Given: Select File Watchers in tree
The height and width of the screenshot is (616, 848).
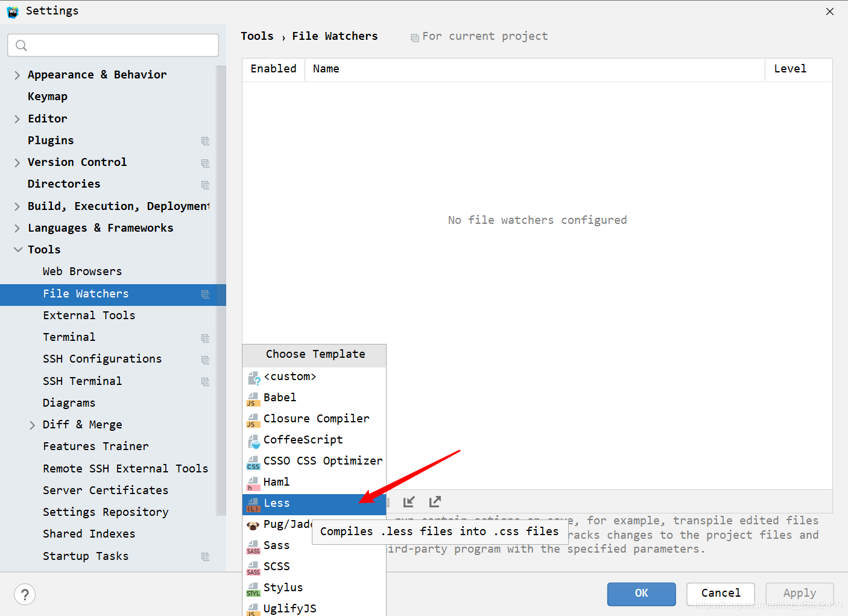Looking at the screenshot, I should click(x=113, y=294).
